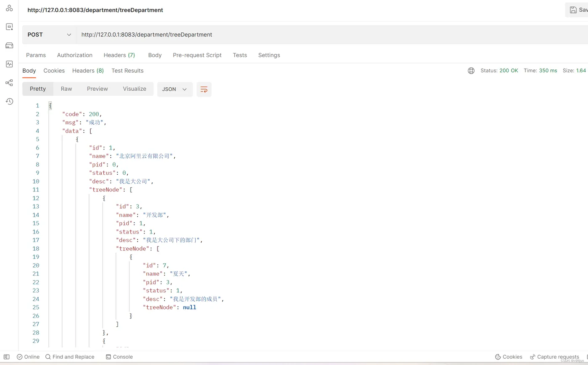Click the Online status indicator
Viewport: 588px width, 365px height.
(x=28, y=357)
